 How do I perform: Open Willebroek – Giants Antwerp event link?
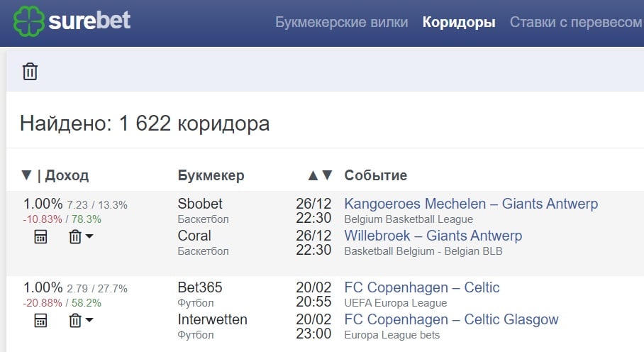433,236
